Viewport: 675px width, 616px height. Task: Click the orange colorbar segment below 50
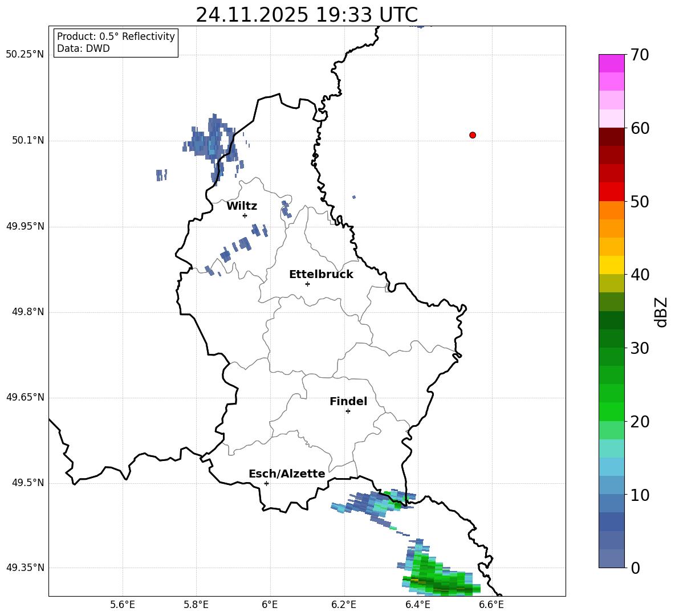coord(611,210)
